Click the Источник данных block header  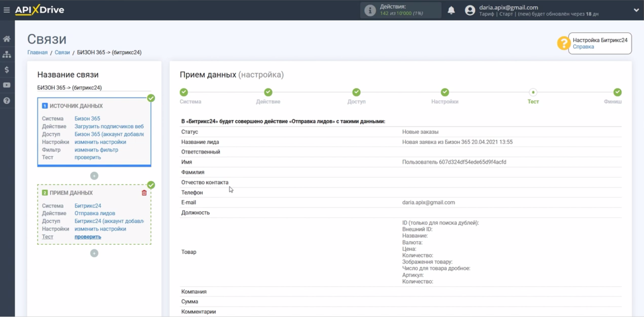coord(76,106)
